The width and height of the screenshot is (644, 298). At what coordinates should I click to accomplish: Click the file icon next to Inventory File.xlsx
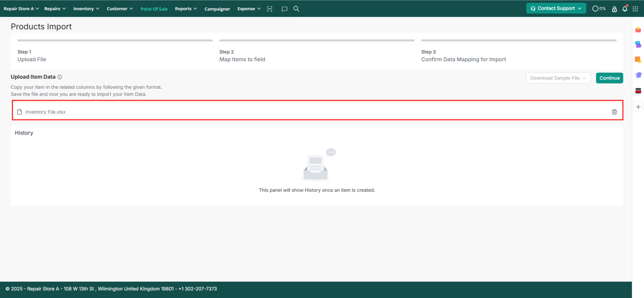[x=19, y=112]
